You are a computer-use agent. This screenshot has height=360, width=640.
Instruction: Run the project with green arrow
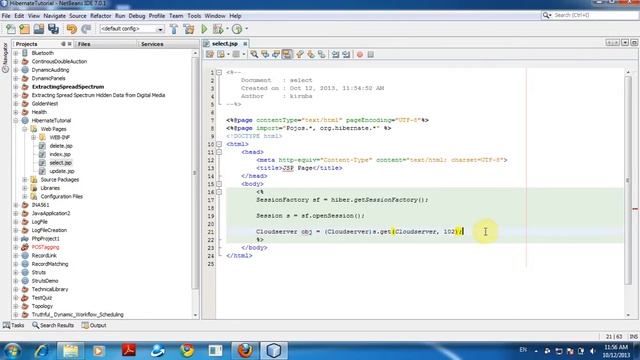point(204,29)
